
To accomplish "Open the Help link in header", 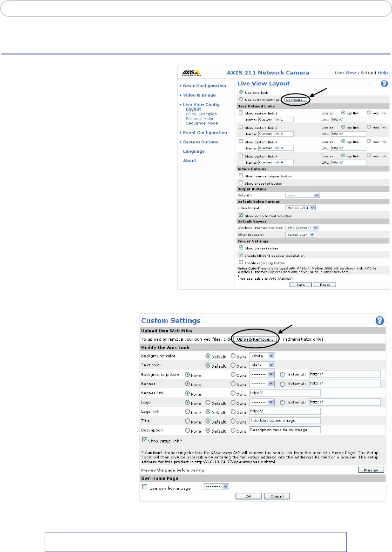I will point(383,73).
